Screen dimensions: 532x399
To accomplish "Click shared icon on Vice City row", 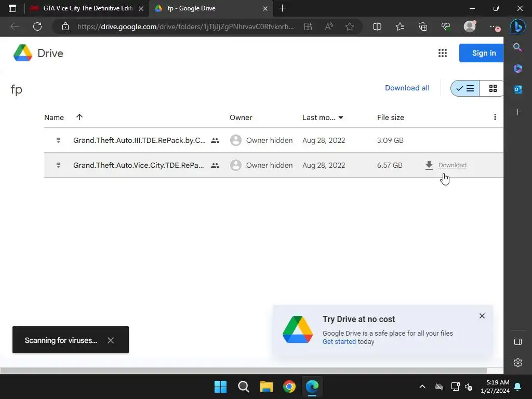I will coord(215,166).
